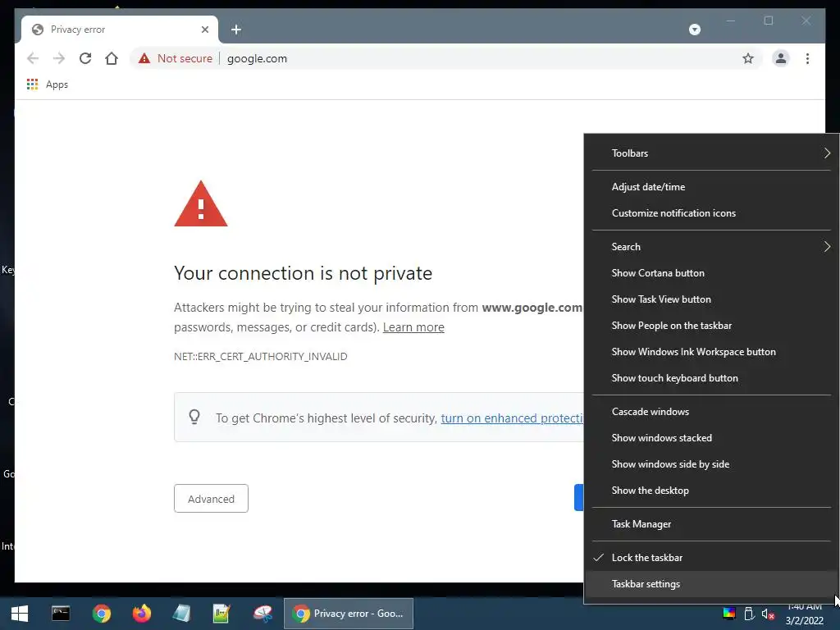The width and height of the screenshot is (840, 630).
Task: Open the green notepad taskbar app
Action: pos(221,614)
